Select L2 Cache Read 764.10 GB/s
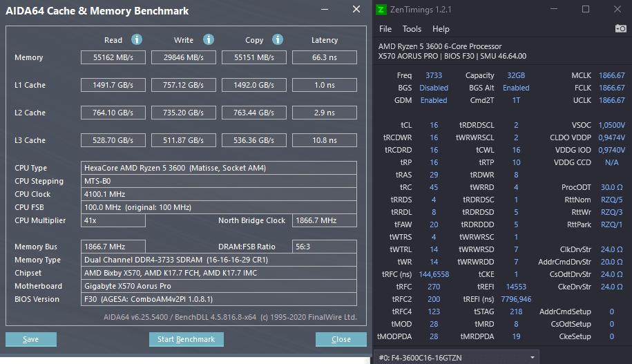Screen dimensions: 632x364 tap(113, 113)
